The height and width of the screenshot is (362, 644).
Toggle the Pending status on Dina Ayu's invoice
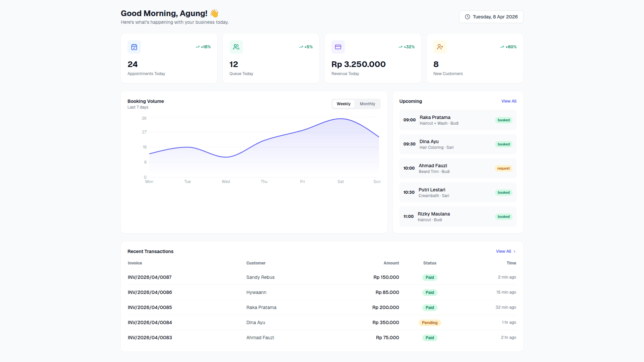tap(430, 322)
